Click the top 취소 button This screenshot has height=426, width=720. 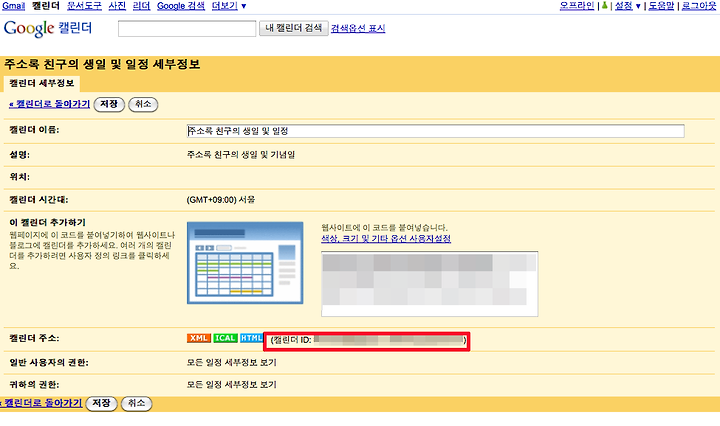click(143, 104)
